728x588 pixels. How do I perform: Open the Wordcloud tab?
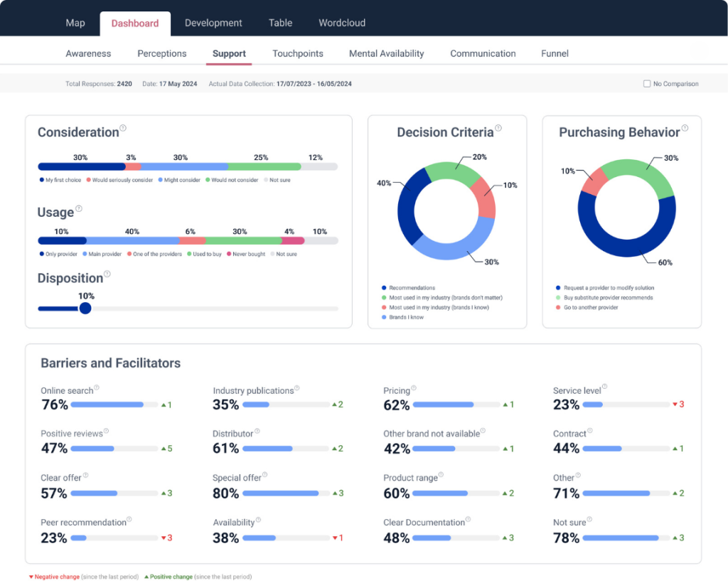[x=342, y=23]
